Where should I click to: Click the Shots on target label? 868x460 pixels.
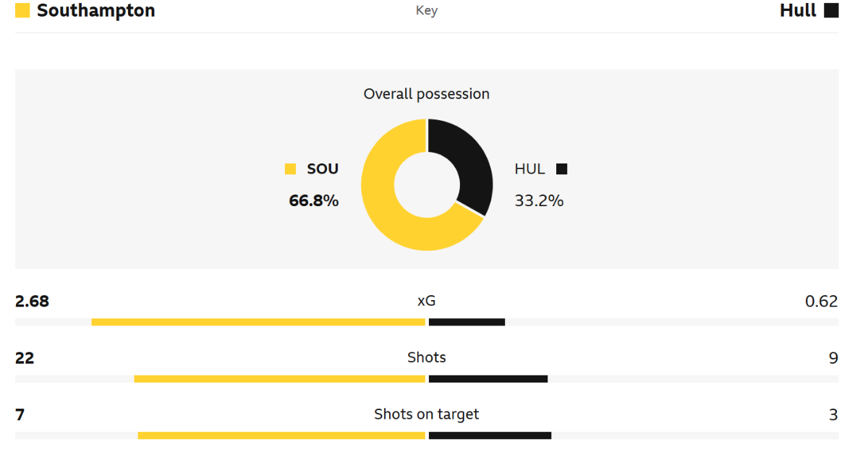coord(427,414)
